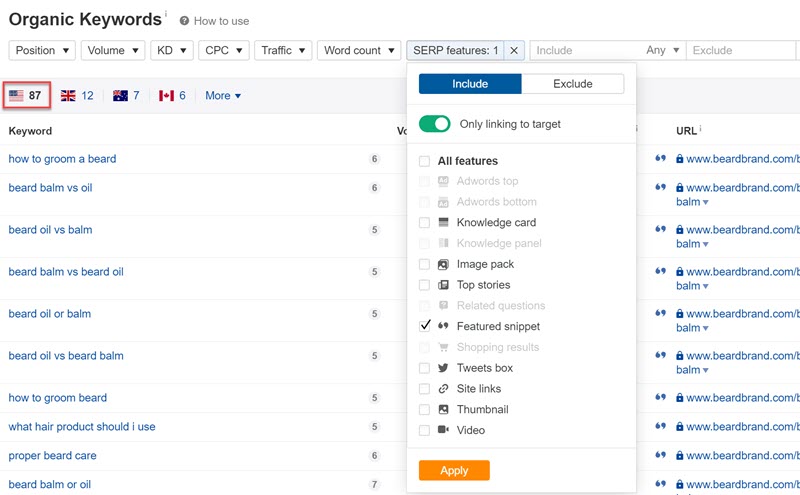Viewport: 800px width, 495px height.
Task: Click the Thumbnail feature icon
Action: tap(443, 409)
